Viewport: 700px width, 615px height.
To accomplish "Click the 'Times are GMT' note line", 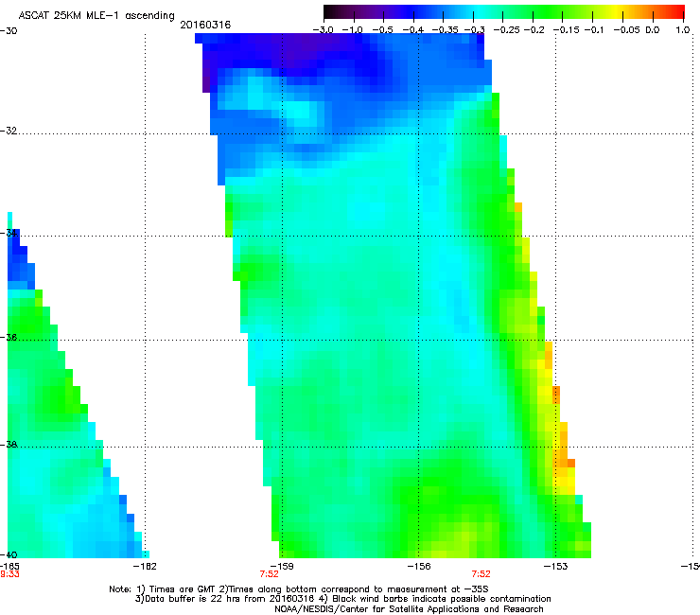I will tap(299, 589).
